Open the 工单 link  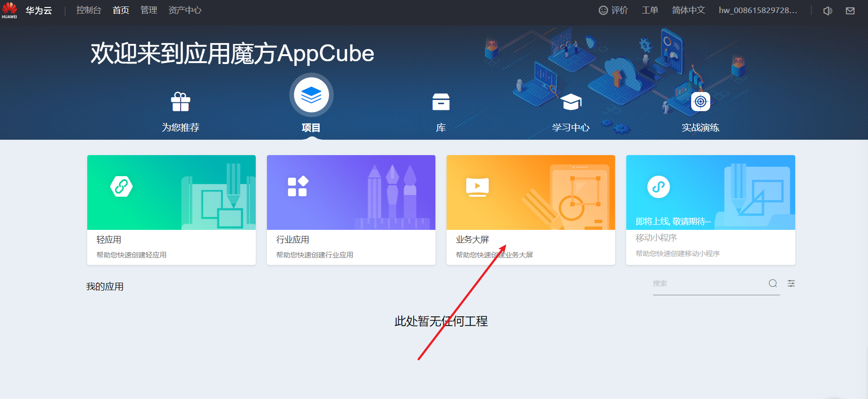click(650, 10)
